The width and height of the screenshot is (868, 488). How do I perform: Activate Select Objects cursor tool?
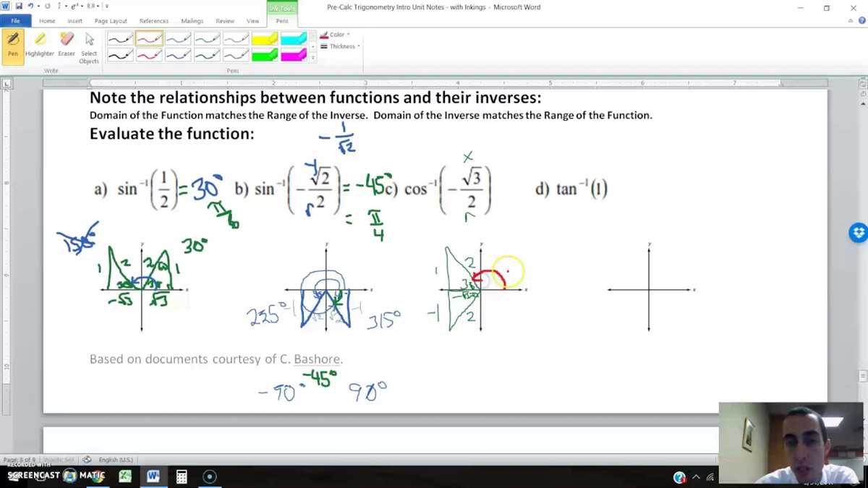click(x=89, y=48)
